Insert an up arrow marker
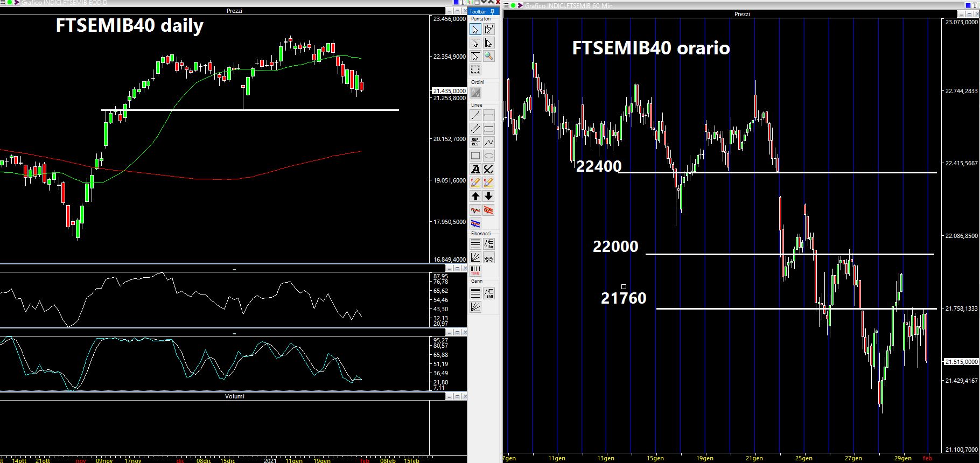The image size is (980, 463). [x=475, y=196]
